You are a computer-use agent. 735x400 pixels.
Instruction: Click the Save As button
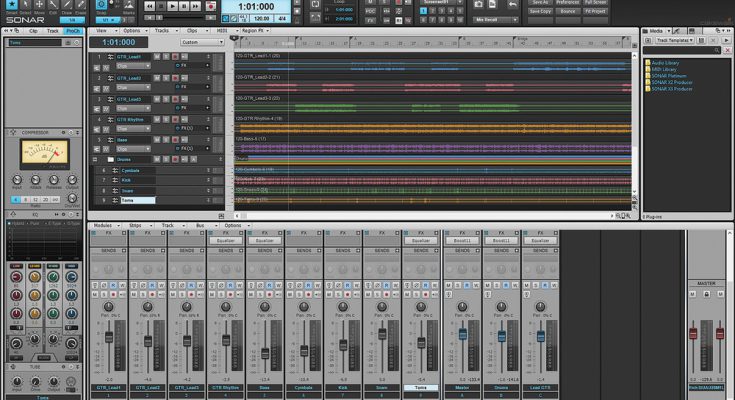pyautogui.click(x=538, y=3)
